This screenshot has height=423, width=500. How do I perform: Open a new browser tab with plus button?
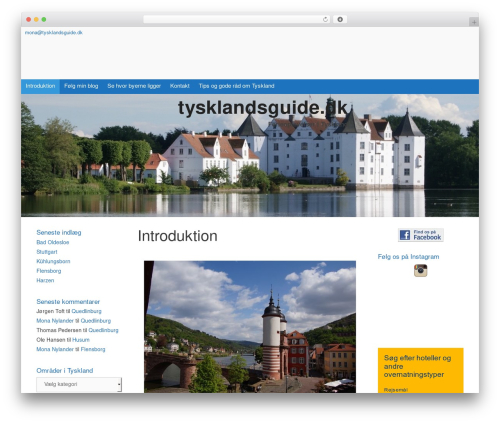point(474,22)
